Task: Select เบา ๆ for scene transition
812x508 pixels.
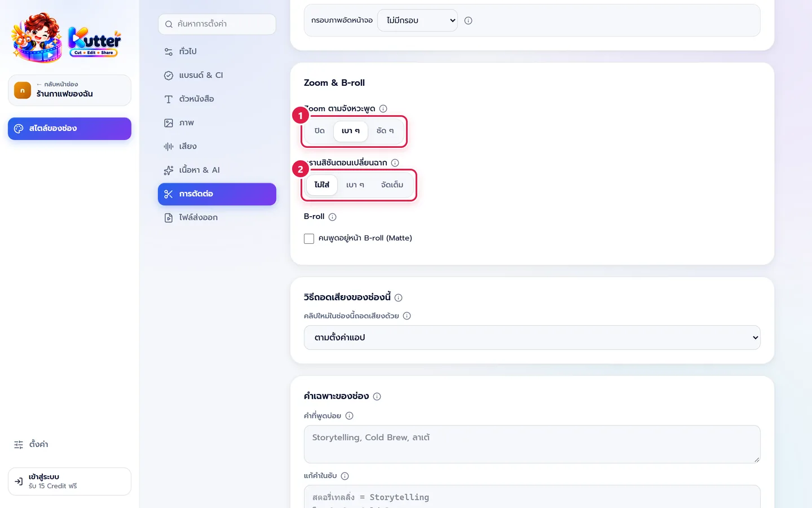Action: click(355, 185)
